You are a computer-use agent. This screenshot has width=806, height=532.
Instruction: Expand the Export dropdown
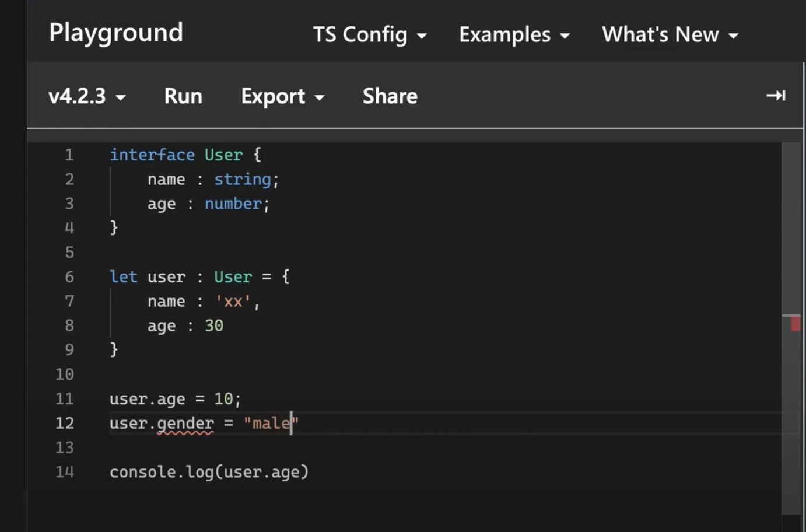[x=283, y=96]
